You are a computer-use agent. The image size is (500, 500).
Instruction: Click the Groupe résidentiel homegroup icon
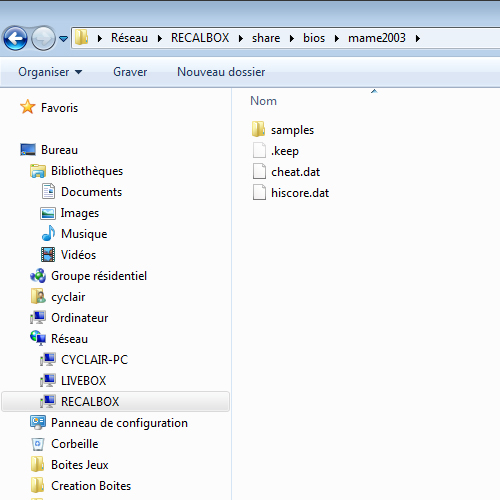point(38,276)
